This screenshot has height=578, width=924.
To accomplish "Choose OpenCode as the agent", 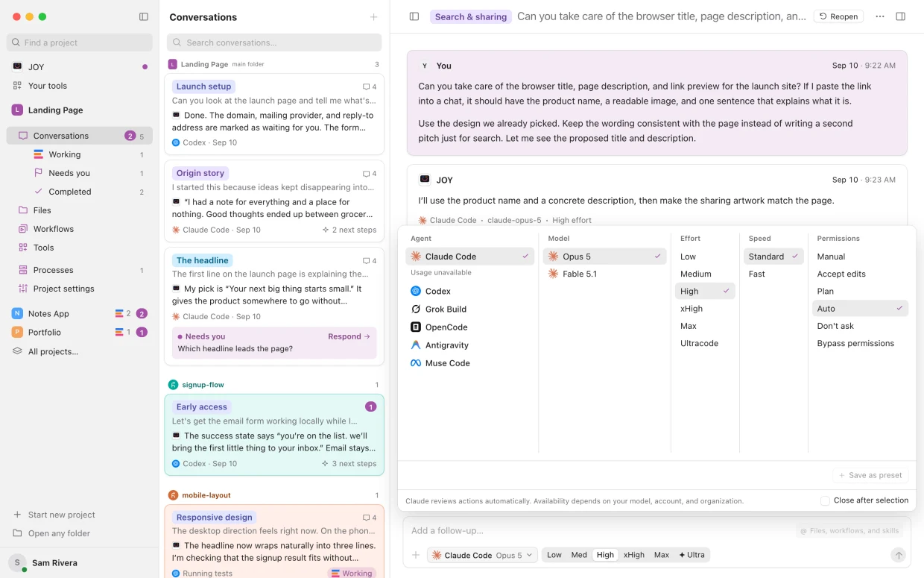I will click(470, 327).
